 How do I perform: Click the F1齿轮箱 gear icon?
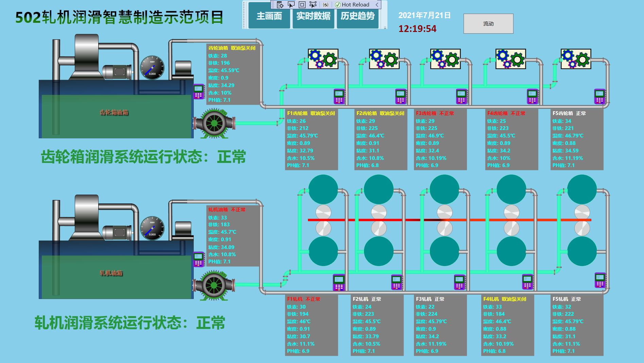323,59
